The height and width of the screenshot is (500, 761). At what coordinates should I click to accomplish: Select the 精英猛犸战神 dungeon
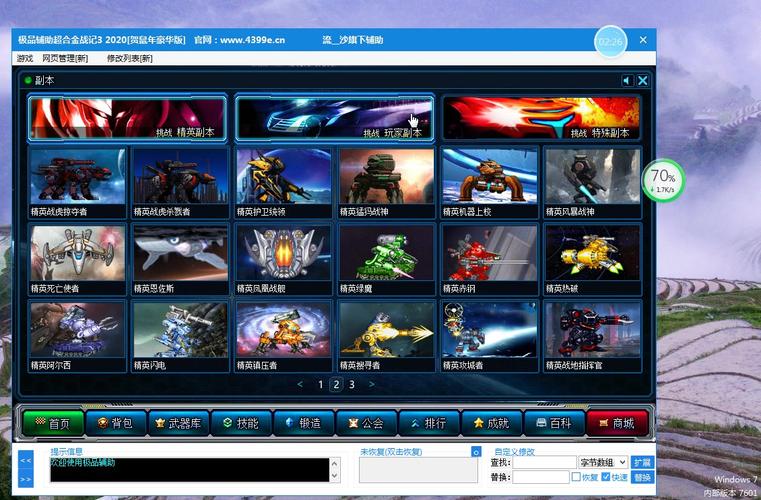coord(386,183)
